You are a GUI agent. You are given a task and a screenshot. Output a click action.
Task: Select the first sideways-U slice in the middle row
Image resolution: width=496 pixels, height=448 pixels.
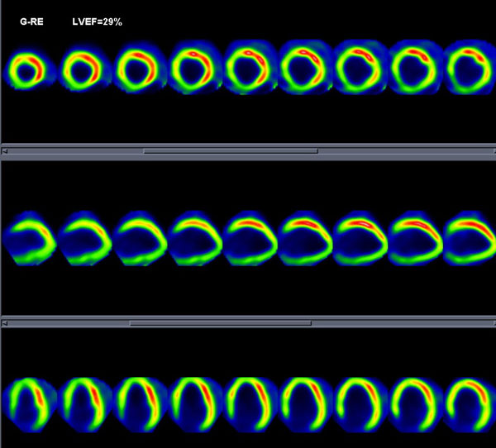(x=29, y=239)
